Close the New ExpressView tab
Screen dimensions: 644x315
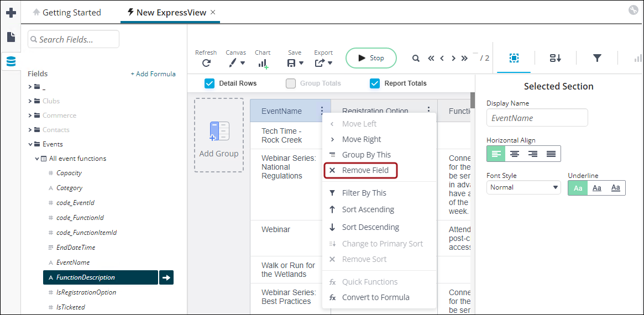[x=213, y=12]
